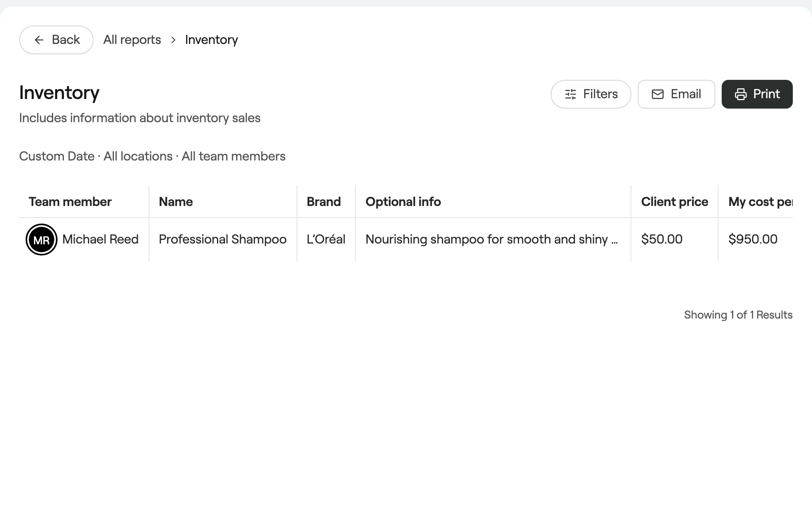Click the Inventory page heading

59,93
